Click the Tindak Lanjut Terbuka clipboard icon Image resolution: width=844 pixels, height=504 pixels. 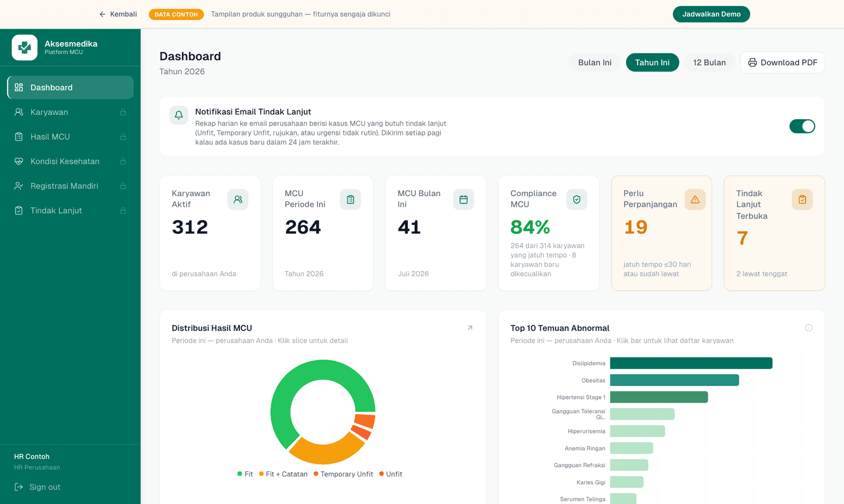[x=802, y=199]
